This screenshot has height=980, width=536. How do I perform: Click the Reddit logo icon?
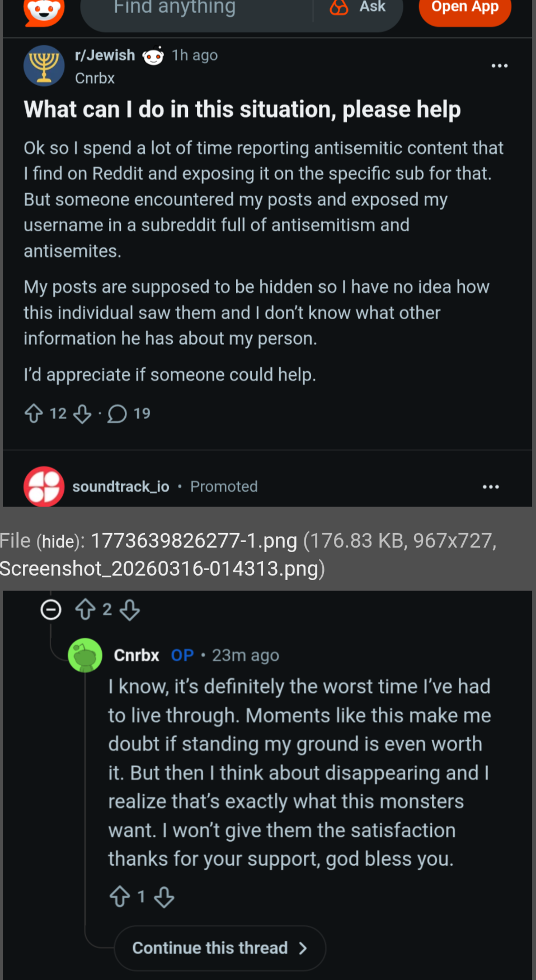44,11
